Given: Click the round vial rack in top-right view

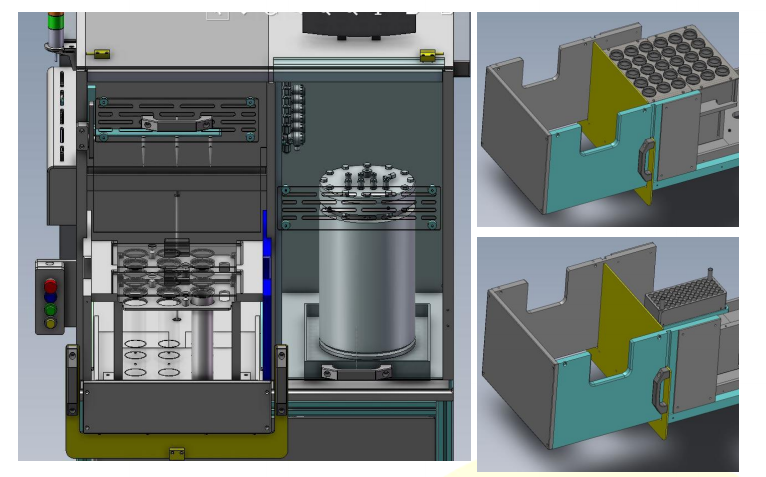Looking at the screenshot, I should click(x=670, y=68).
